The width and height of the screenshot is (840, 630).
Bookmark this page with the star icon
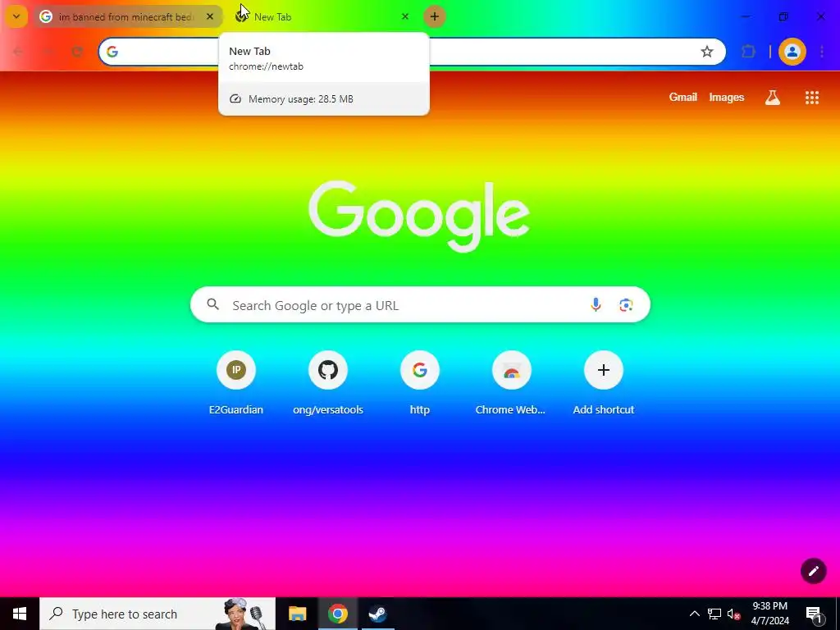point(706,52)
